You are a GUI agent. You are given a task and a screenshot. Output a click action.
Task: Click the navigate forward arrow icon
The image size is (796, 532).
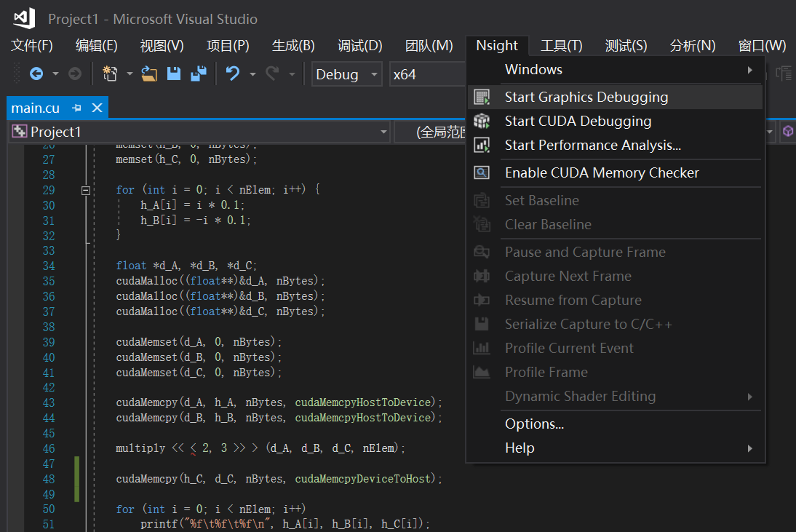(x=75, y=74)
